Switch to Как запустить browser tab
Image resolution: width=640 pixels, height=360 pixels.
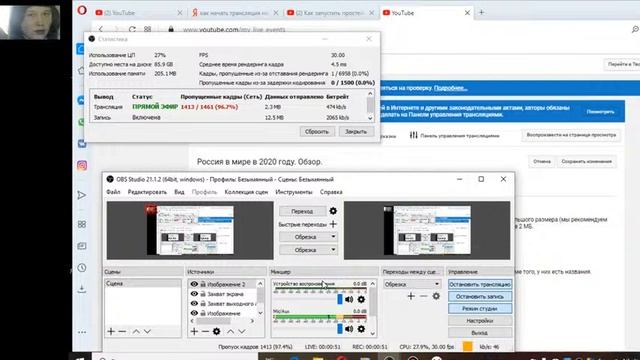click(x=330, y=13)
